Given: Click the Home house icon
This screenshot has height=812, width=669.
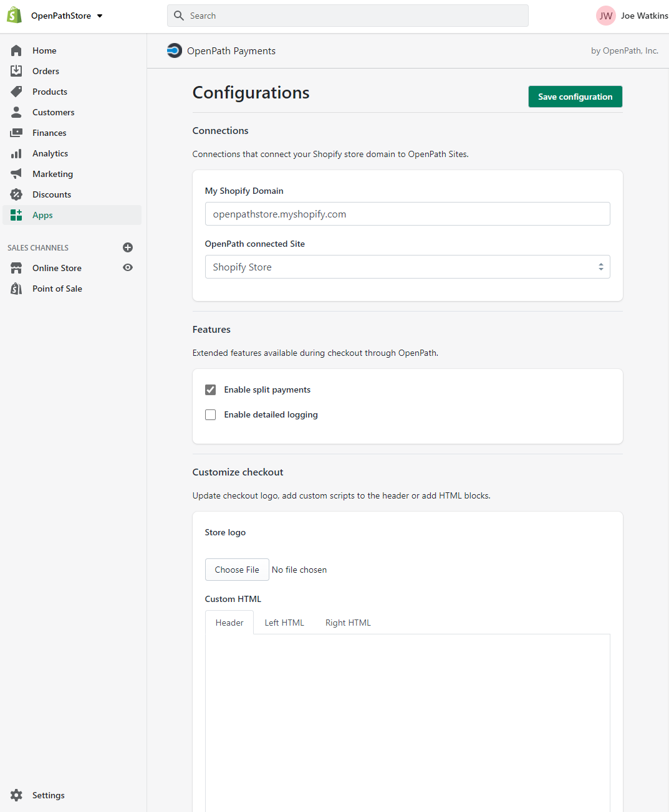Looking at the screenshot, I should [16, 50].
